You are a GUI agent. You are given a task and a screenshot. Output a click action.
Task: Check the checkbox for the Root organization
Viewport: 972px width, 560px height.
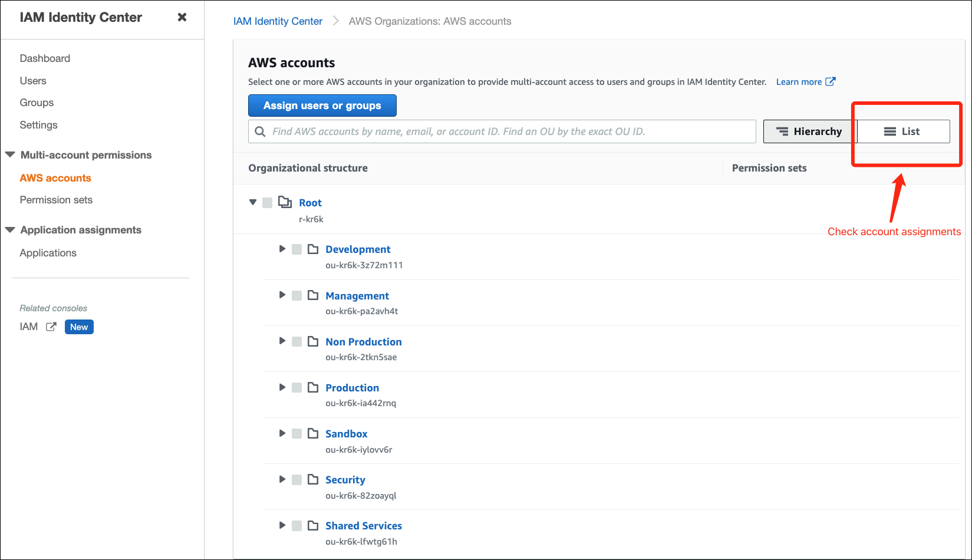coord(268,202)
